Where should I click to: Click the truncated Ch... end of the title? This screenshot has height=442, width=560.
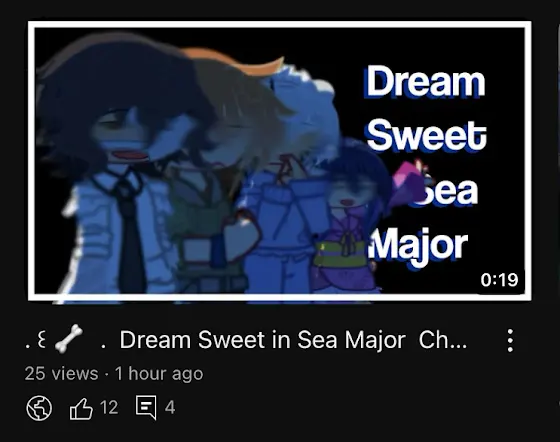coord(443,340)
